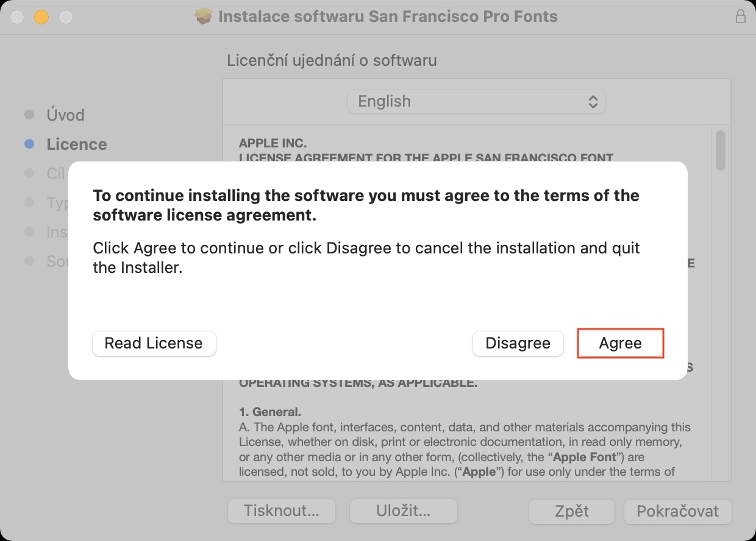
Task: Open the English language dropdown
Action: tap(476, 102)
